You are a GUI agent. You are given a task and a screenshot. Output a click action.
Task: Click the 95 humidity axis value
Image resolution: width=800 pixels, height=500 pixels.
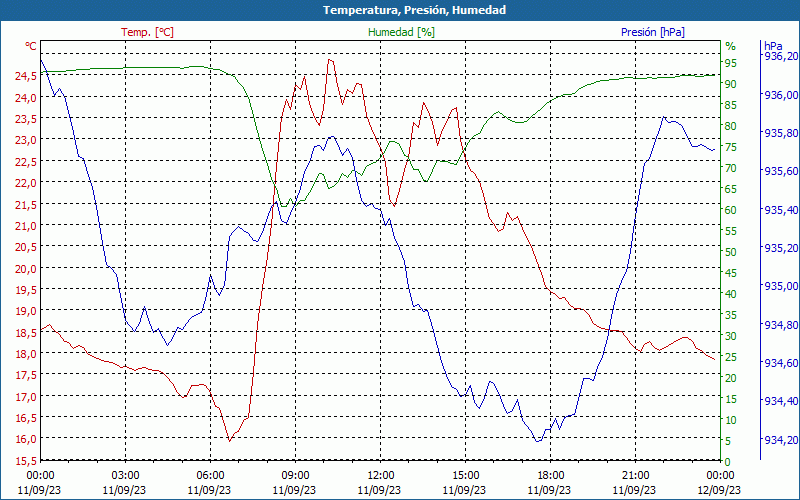pos(731,63)
